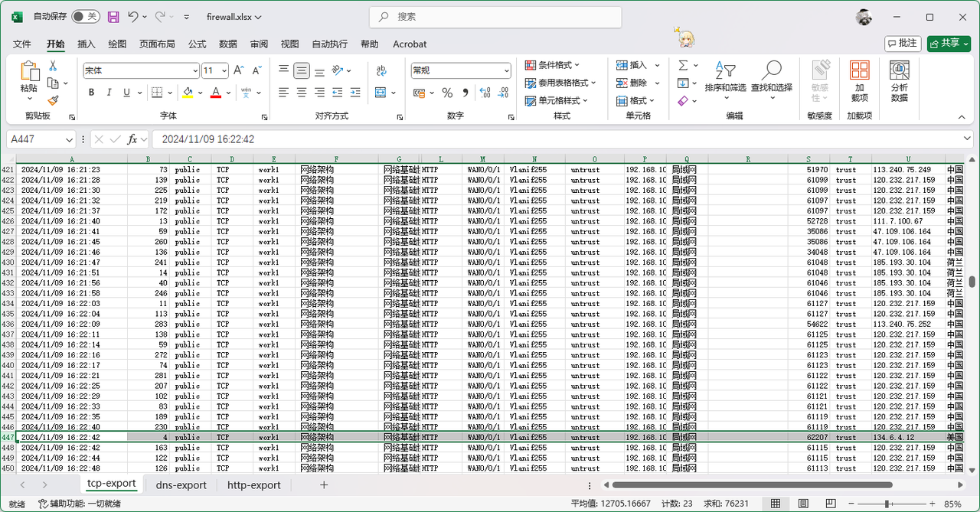Click the Save icon in title bar

[x=113, y=17]
